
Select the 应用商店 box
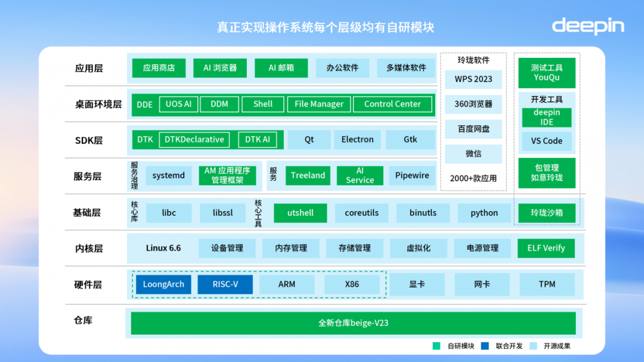pos(159,68)
